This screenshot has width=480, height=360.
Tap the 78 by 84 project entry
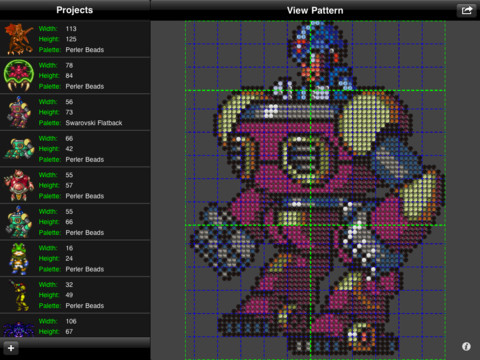(75, 75)
